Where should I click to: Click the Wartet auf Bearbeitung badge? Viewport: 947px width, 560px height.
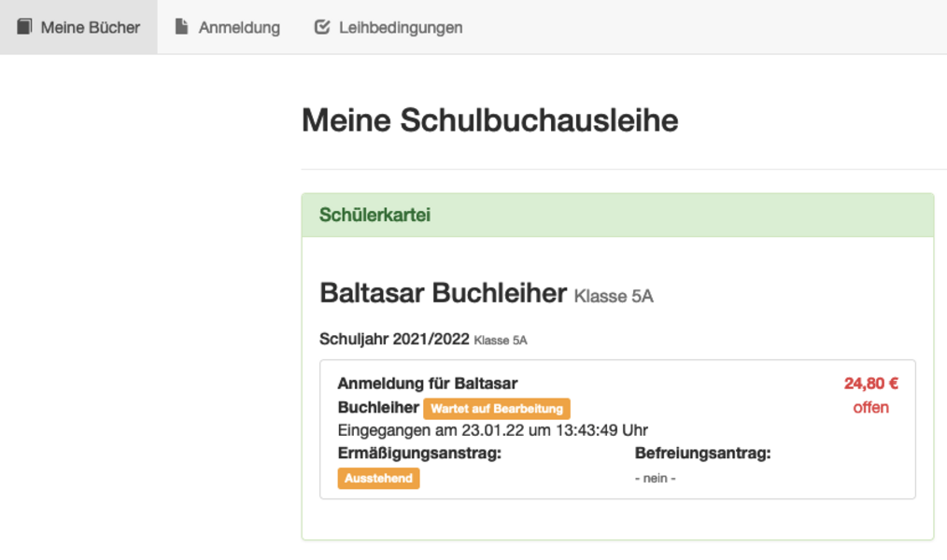(x=496, y=409)
